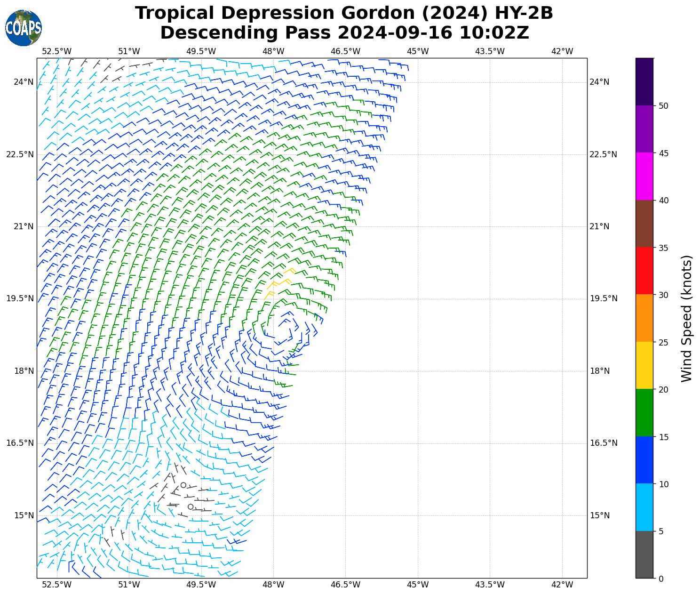This screenshot has width=700, height=595.
Task: Pick the magenta 40-45 knot colorbar band
Action: [644, 176]
